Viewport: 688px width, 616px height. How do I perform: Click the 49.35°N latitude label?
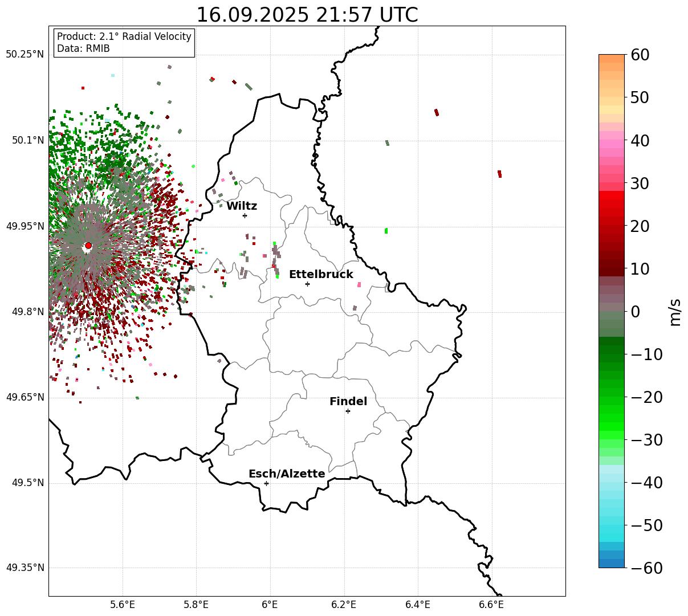click(x=25, y=568)
